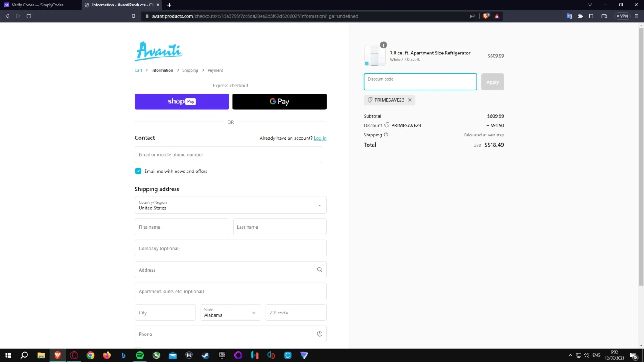Open Steam from taskbar
644x362 pixels.
(206, 355)
